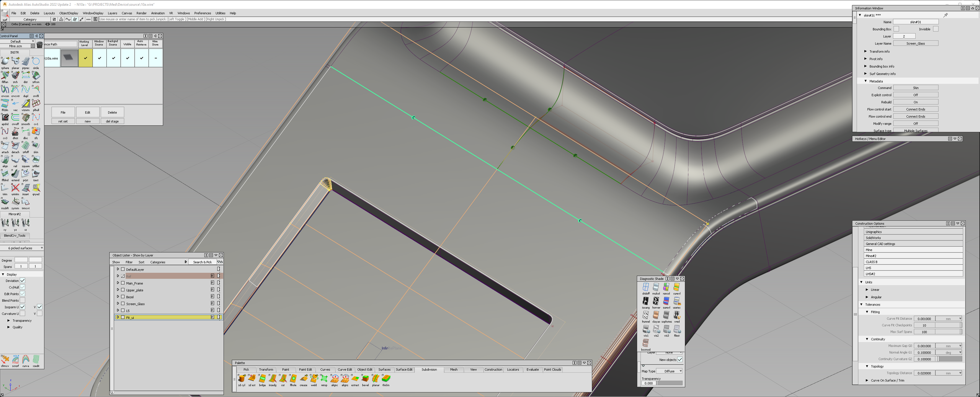Open the Map Type dropdown
The image size is (980, 397).
669,371
